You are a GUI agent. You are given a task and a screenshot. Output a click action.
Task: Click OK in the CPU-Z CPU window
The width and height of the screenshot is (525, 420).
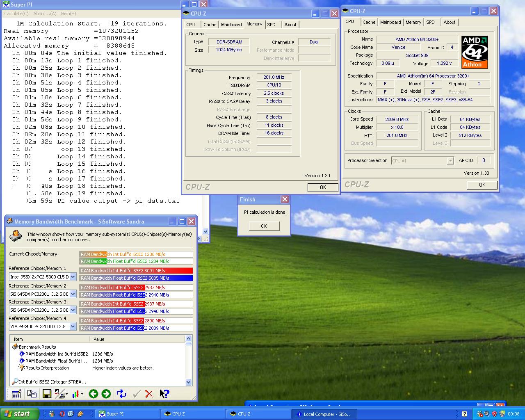(x=482, y=185)
